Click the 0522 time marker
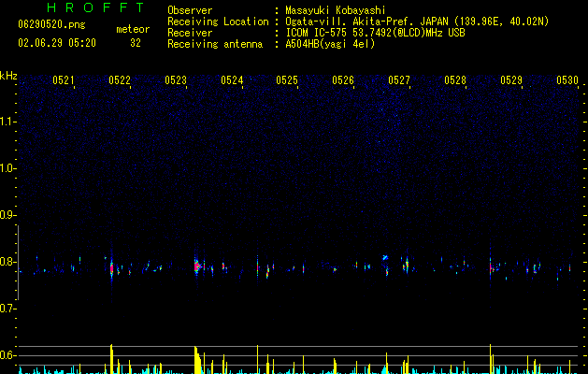The image size is (588, 374). 120,80
